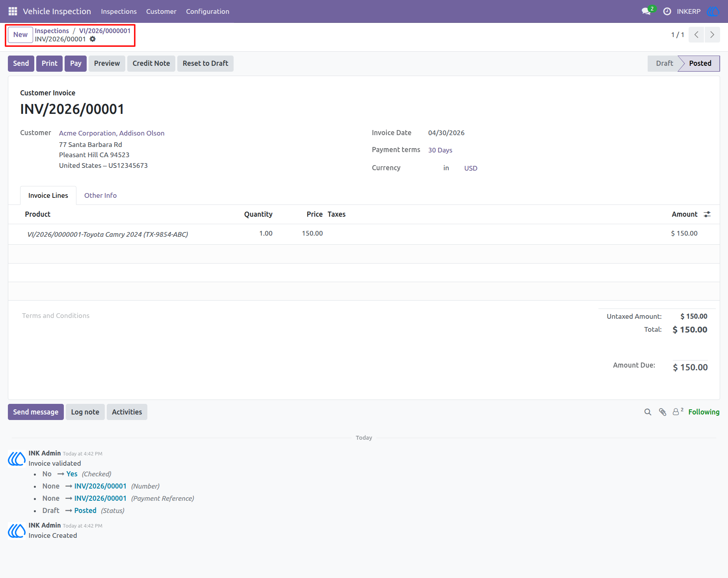This screenshot has width=728, height=578.
Task: Open the apps grid menu icon
Action: click(13, 11)
